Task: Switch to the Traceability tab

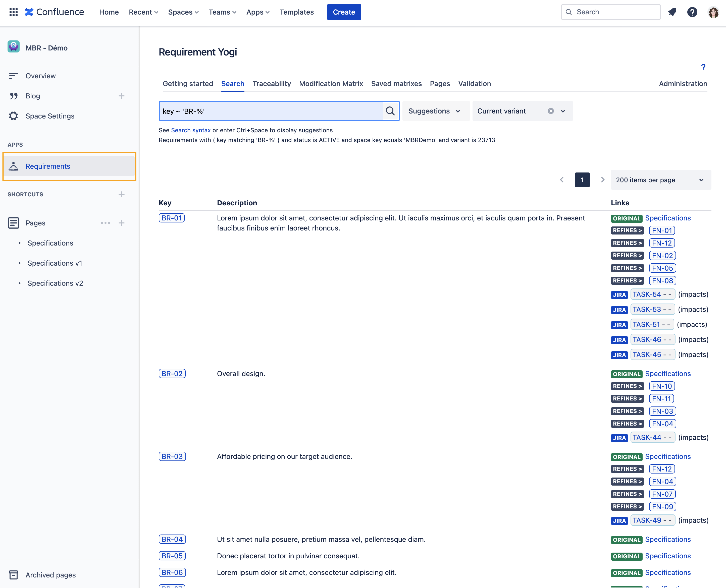Action: click(272, 84)
